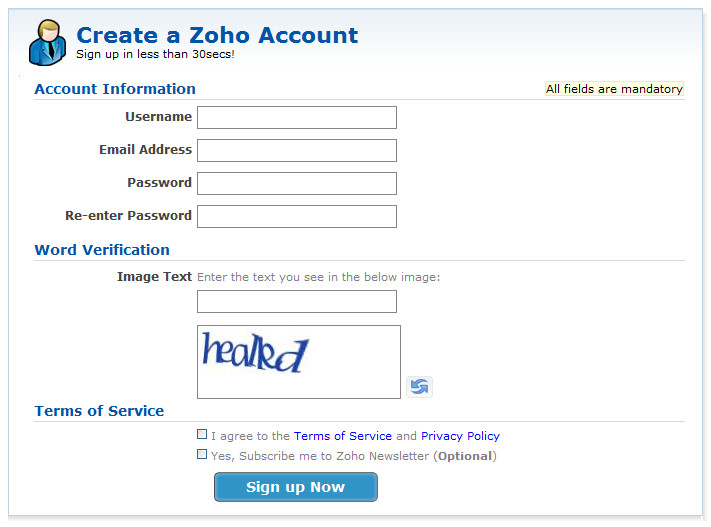Click the Image Text verification input

tap(297, 302)
